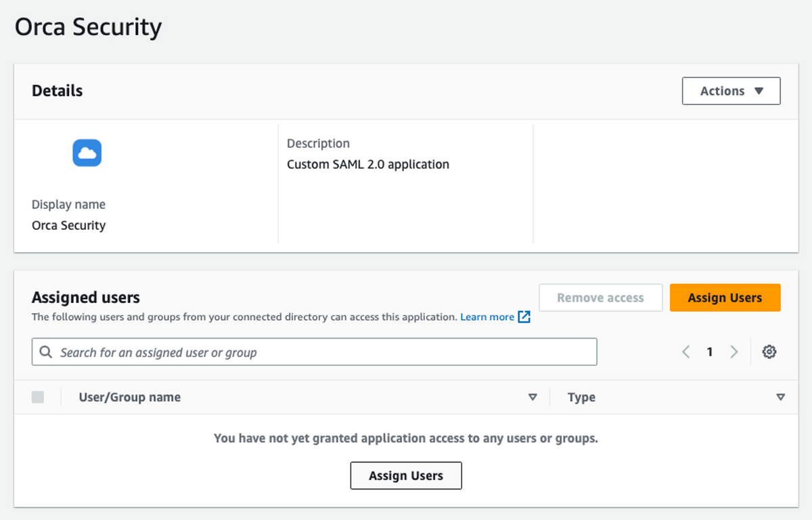Click the Orca Security display name value
Viewport: 812px width, 520px height.
click(68, 225)
